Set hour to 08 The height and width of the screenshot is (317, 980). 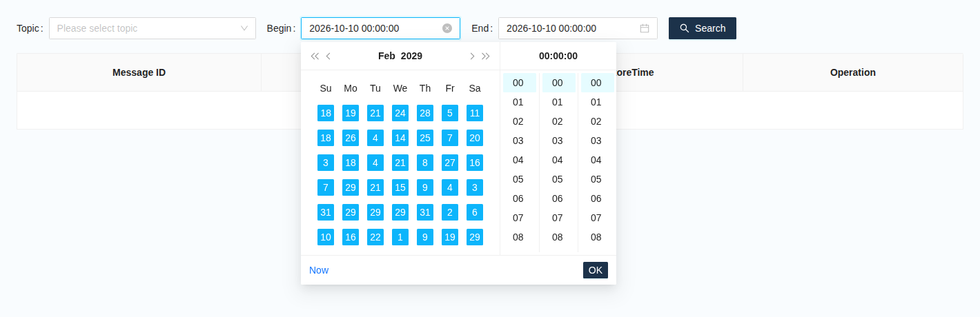(x=518, y=237)
